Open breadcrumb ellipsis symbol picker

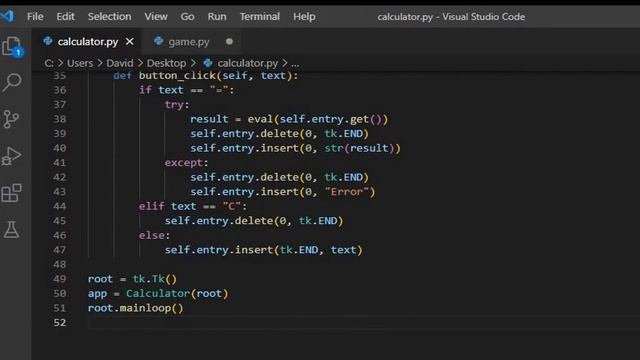(295, 63)
